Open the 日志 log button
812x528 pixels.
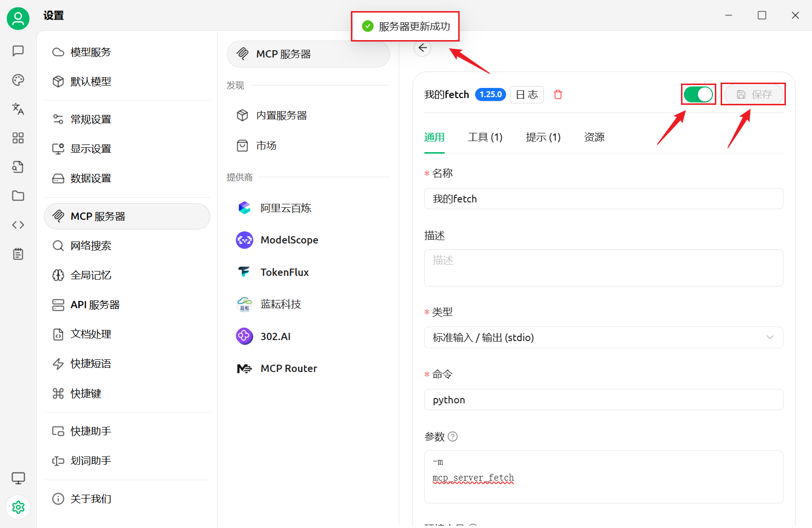coord(527,95)
